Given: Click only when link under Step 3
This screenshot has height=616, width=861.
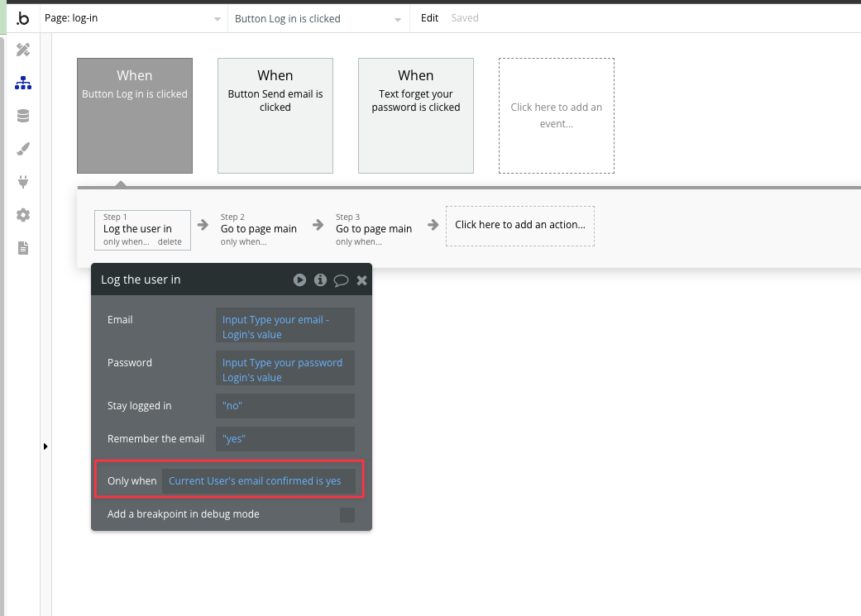Looking at the screenshot, I should pyautogui.click(x=359, y=242).
